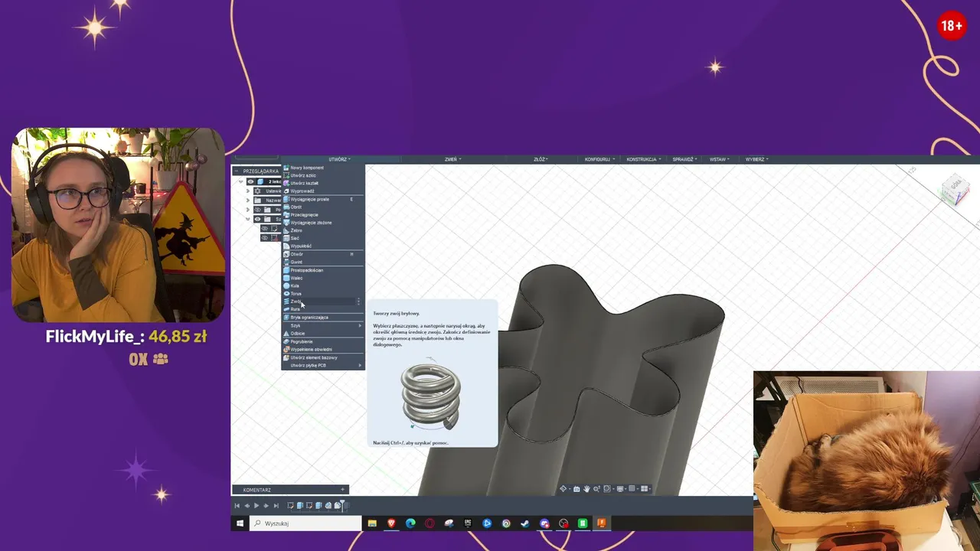Open Steam from the taskbar
Viewport: 980px width, 551px height.
pyautogui.click(x=524, y=523)
